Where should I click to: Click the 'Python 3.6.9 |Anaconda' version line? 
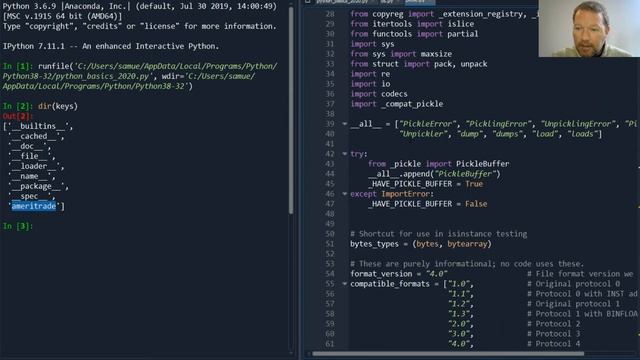coord(140,6)
